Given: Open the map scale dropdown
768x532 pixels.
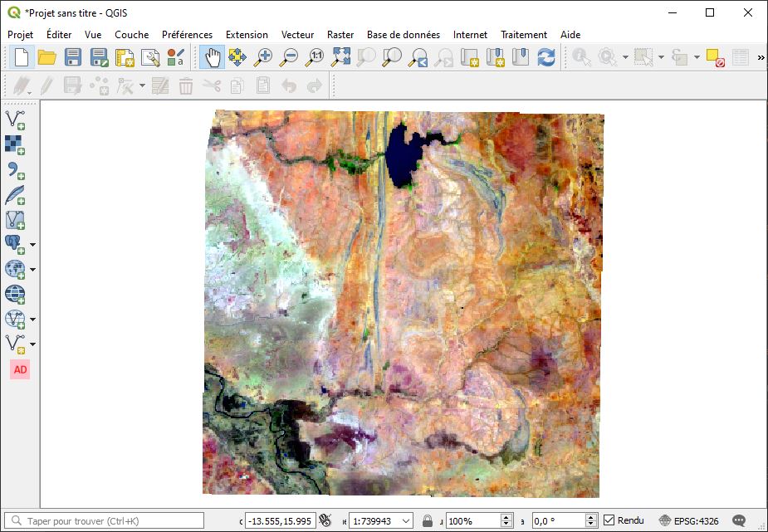Looking at the screenshot, I should point(406,520).
